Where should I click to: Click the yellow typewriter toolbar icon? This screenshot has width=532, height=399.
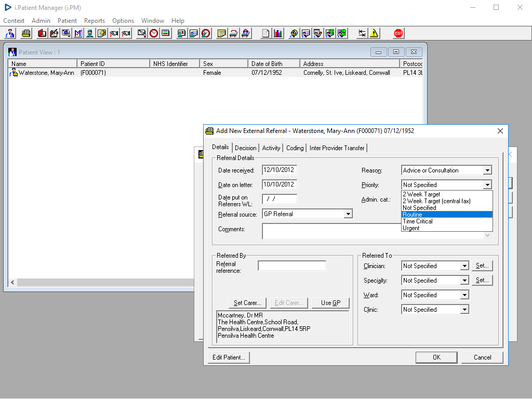click(x=26, y=33)
